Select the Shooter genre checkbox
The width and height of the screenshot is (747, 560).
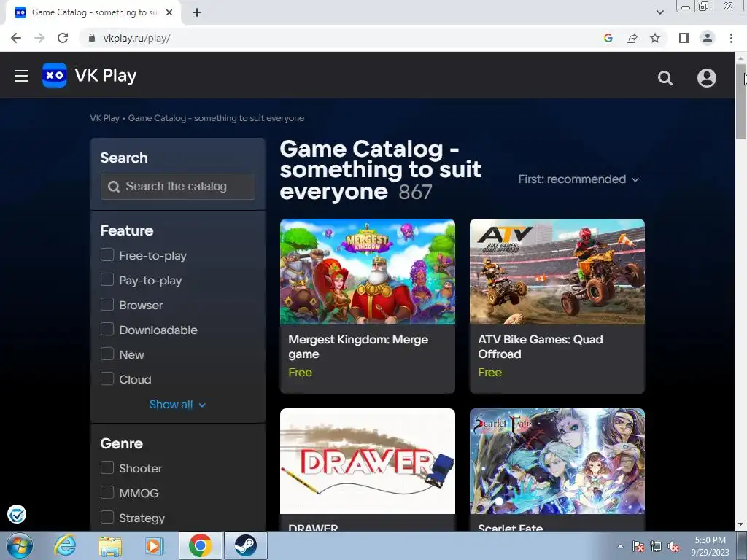tap(107, 467)
